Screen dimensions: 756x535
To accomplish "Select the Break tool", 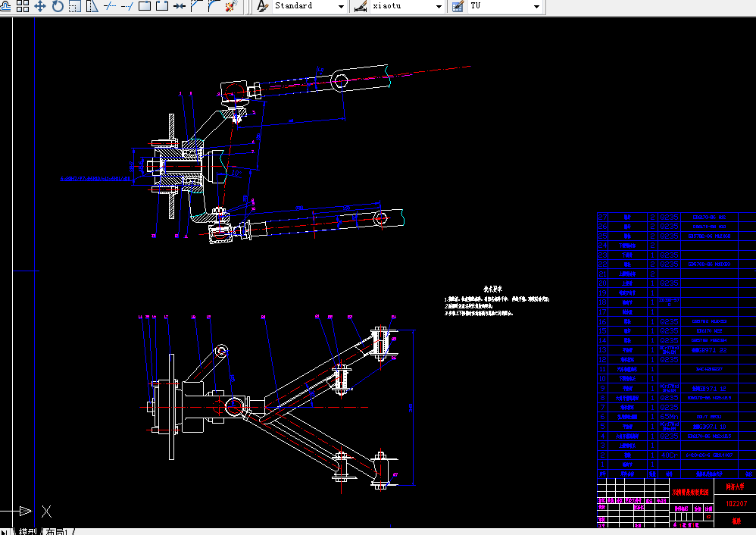I will [x=162, y=6].
